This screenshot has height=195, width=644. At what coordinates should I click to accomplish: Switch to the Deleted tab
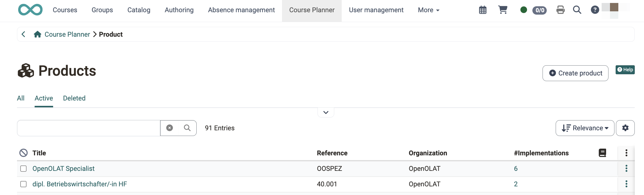point(74,98)
